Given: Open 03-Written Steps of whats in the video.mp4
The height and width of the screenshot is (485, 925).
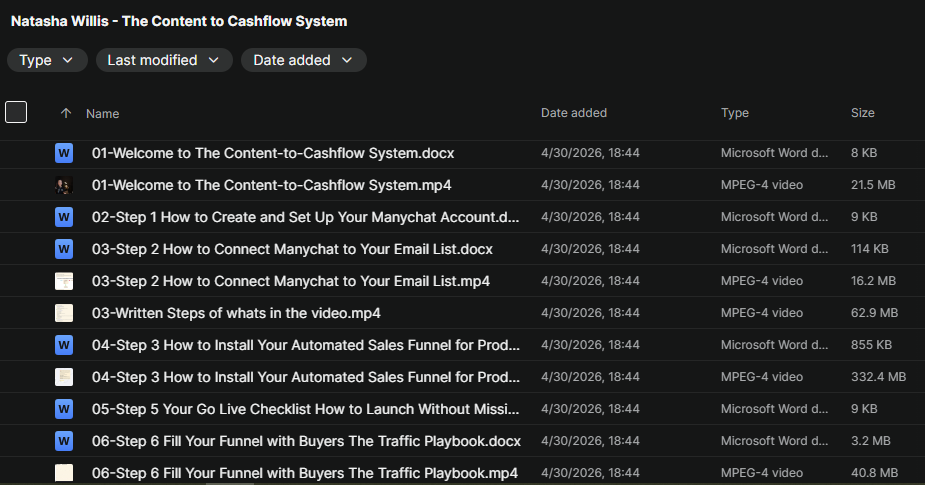Looking at the screenshot, I should [x=236, y=313].
